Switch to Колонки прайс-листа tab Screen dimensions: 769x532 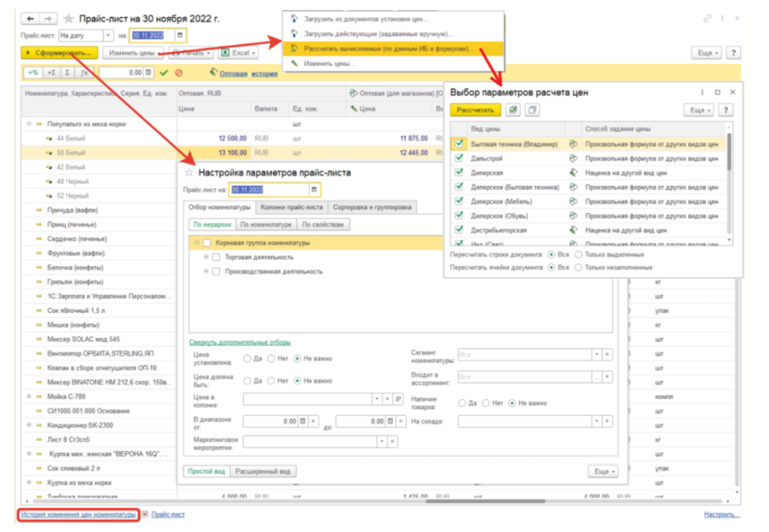coord(291,207)
